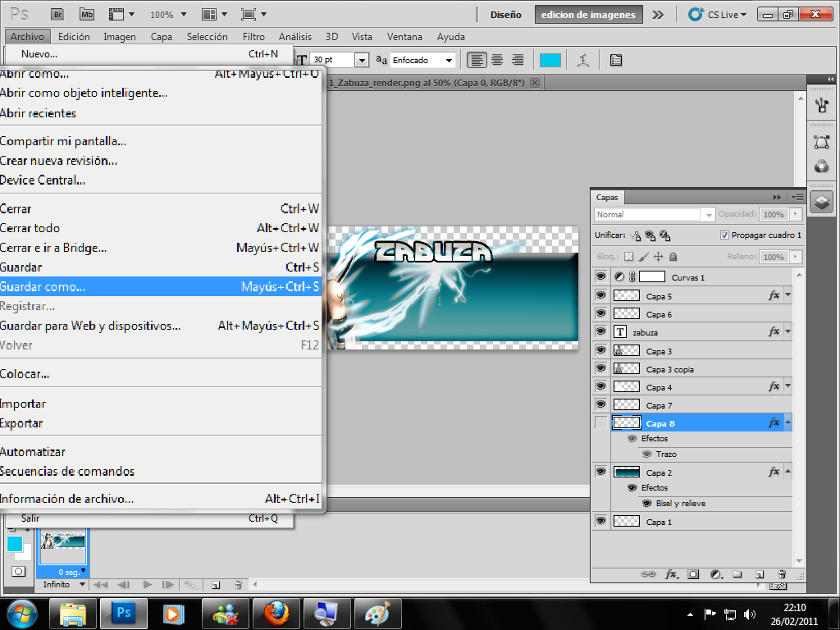Open the Channels panel dock icon
This screenshot has width=840, height=630.
click(822, 167)
